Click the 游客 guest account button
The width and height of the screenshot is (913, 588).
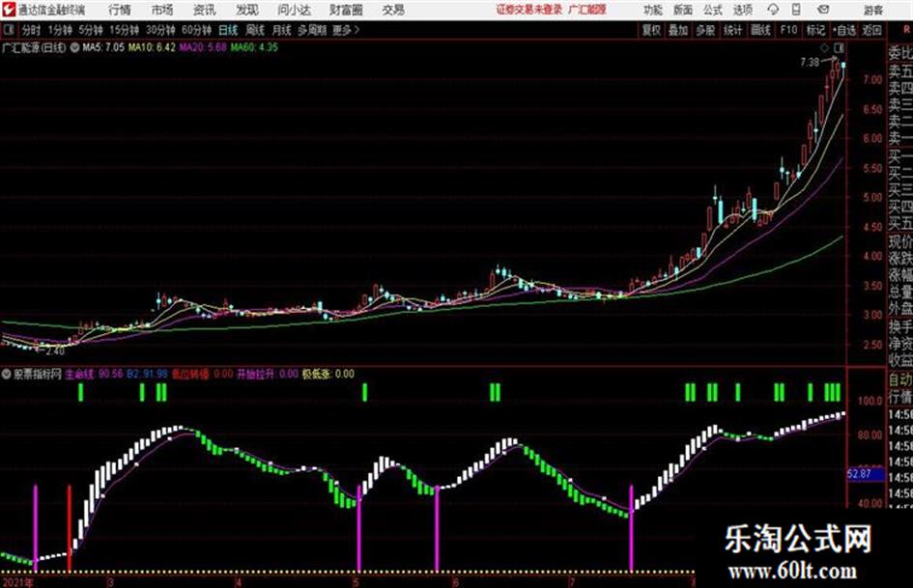click(x=873, y=10)
